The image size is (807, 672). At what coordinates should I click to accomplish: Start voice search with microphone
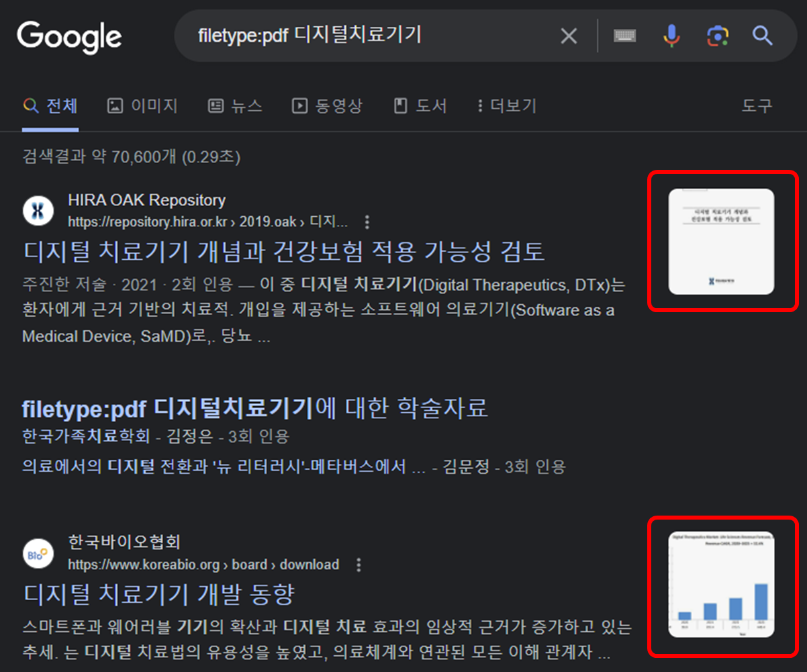(671, 36)
